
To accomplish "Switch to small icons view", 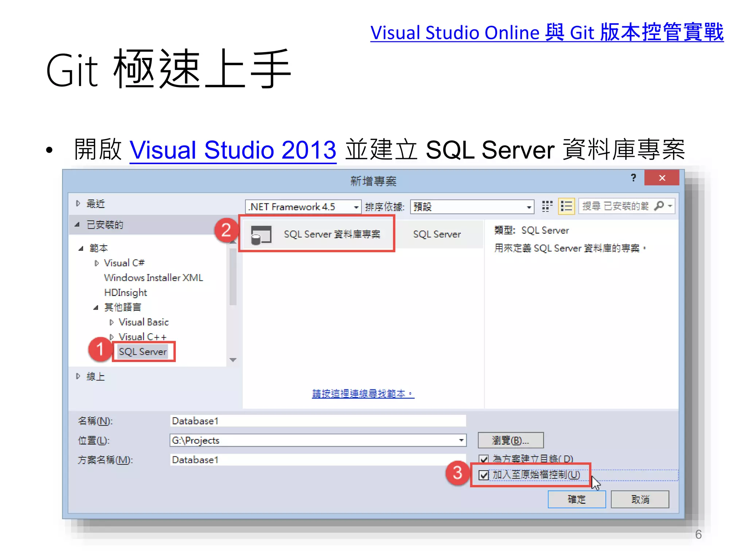I will [x=547, y=206].
